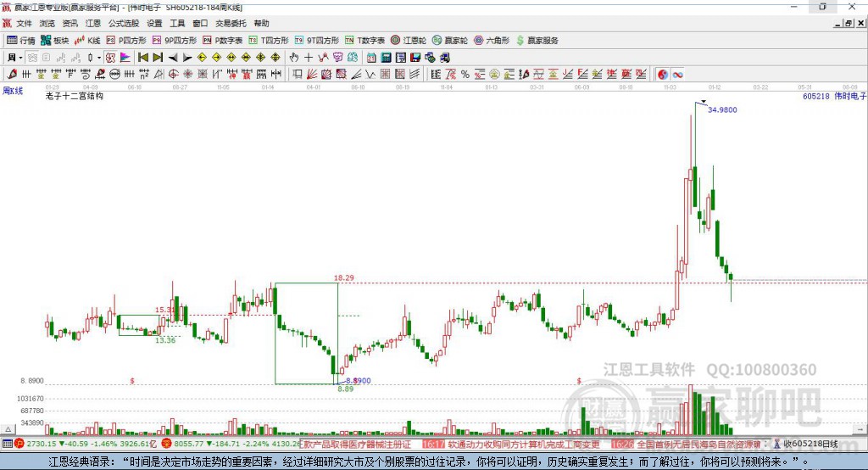Image resolution: width=868 pixels, height=470 pixels.
Task: Click the circled 金 golden ratio icon
Action: click(x=494, y=75)
